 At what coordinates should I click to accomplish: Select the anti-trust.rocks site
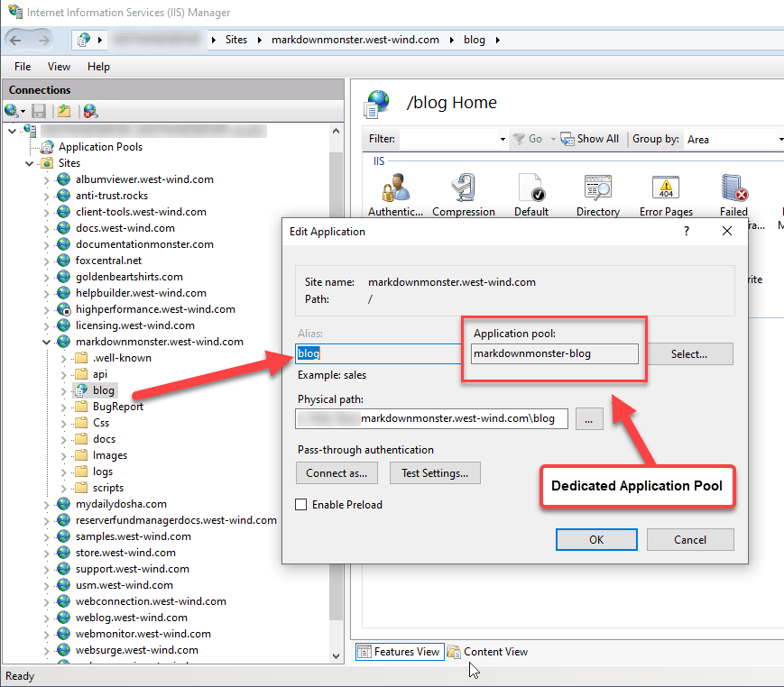[x=112, y=196]
